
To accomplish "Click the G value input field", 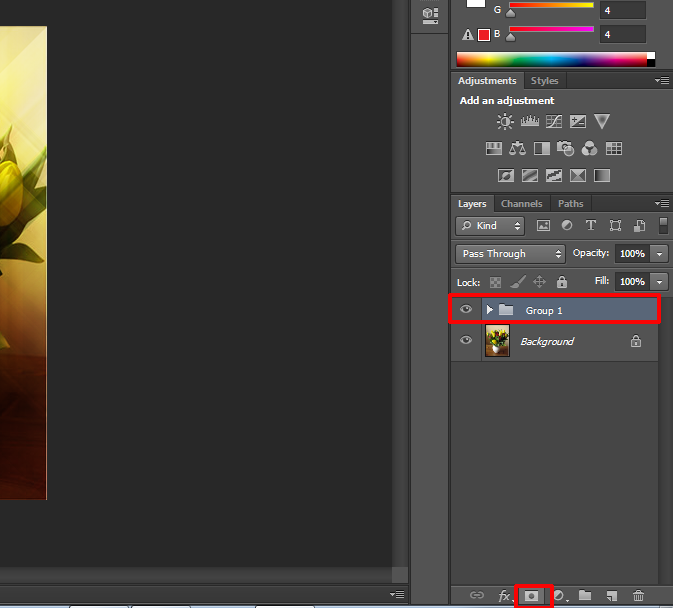I will [623, 10].
